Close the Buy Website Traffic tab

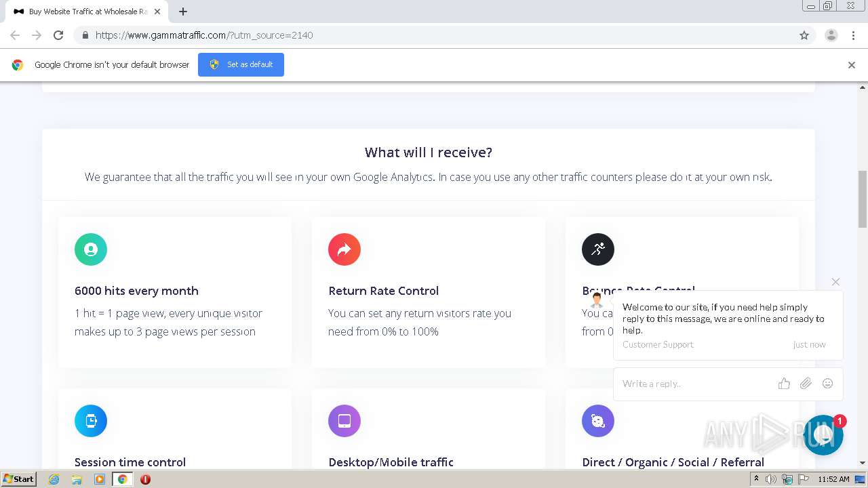tap(158, 12)
